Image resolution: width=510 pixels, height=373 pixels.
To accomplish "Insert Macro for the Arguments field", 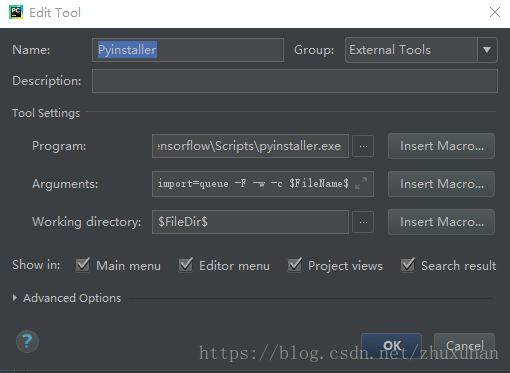I will coord(441,184).
